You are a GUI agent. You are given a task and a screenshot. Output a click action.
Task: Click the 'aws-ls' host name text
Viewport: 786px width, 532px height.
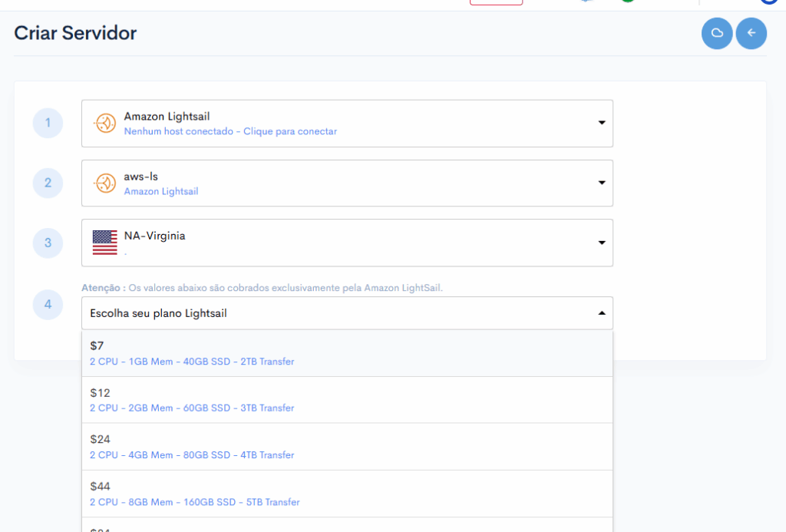click(x=141, y=177)
